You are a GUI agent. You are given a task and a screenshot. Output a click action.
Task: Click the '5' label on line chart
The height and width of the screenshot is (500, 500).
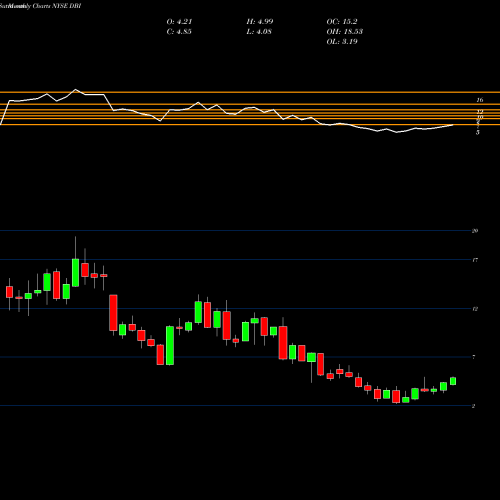click(x=478, y=132)
